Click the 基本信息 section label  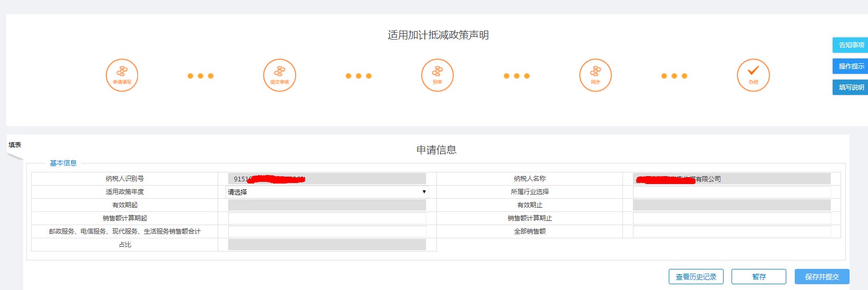[x=63, y=163]
